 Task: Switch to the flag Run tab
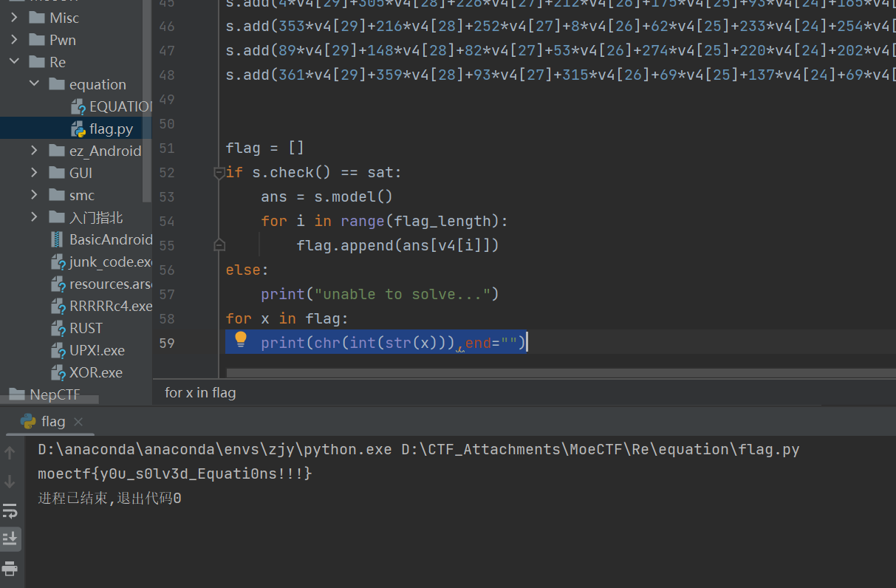tap(52, 421)
